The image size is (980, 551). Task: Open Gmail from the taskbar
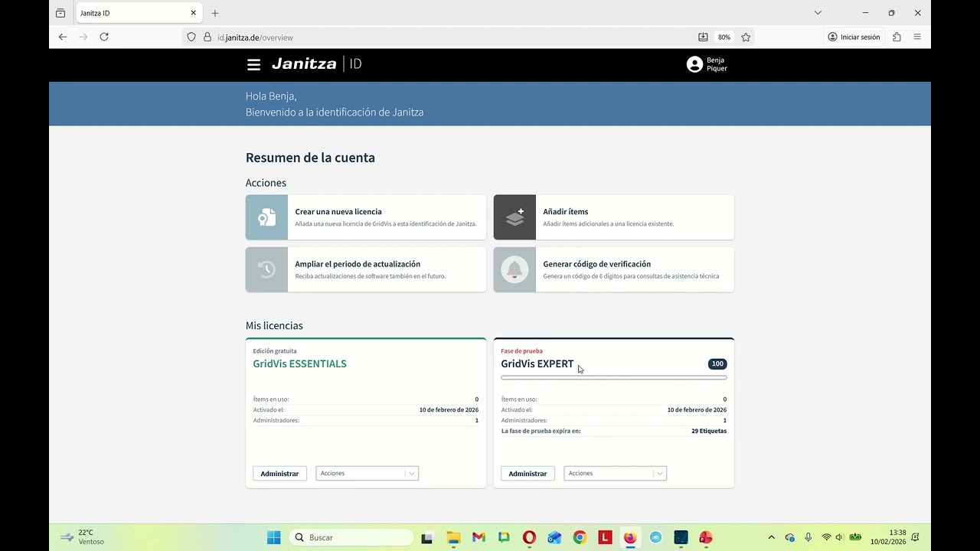[479, 537]
